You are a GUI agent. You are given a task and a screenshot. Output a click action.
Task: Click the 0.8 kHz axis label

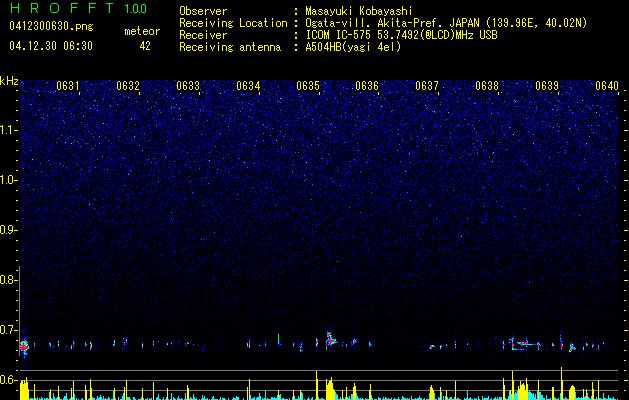pos(9,280)
